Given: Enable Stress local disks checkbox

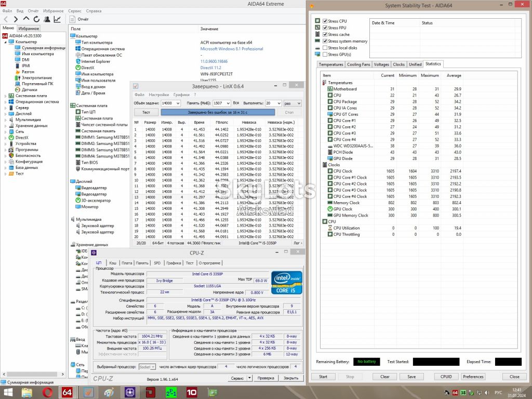Looking at the screenshot, I should tap(325, 48).
